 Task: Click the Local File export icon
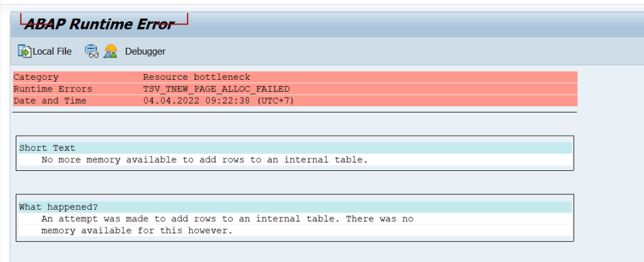(25, 51)
